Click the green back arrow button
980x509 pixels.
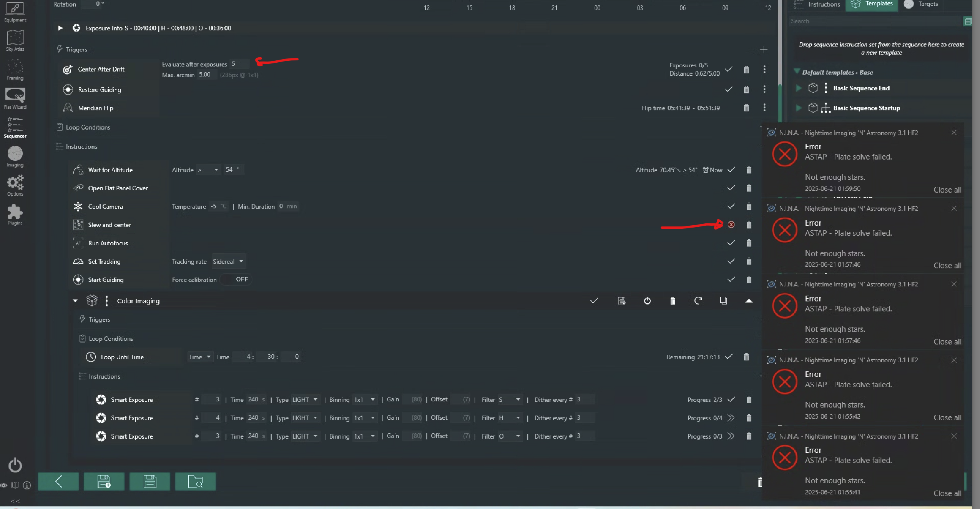point(58,481)
